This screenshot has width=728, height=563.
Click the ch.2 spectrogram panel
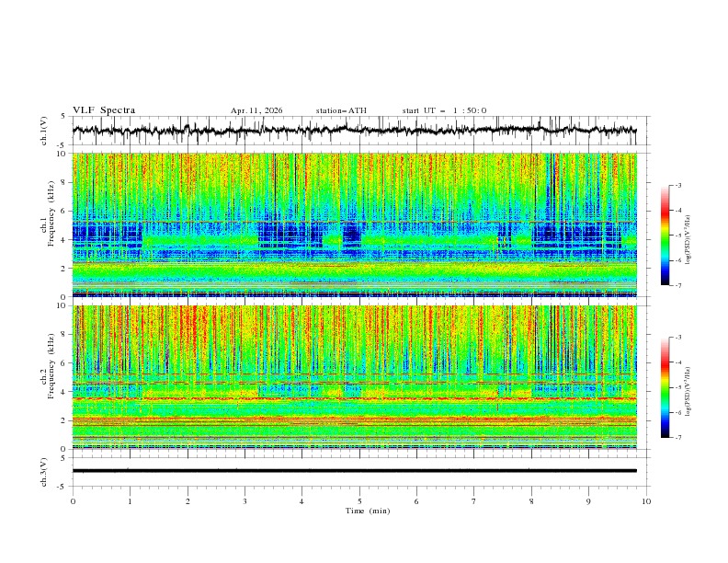(x=354, y=377)
